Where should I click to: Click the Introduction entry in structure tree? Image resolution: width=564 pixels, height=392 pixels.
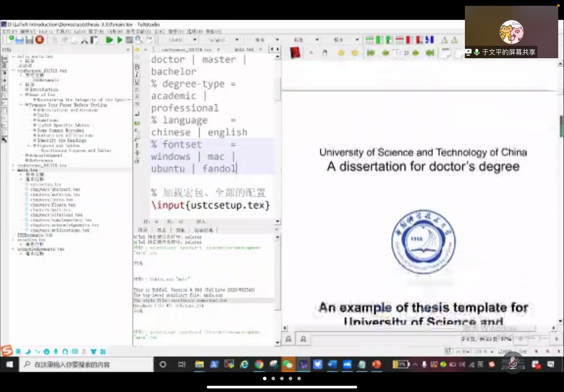[44, 89]
